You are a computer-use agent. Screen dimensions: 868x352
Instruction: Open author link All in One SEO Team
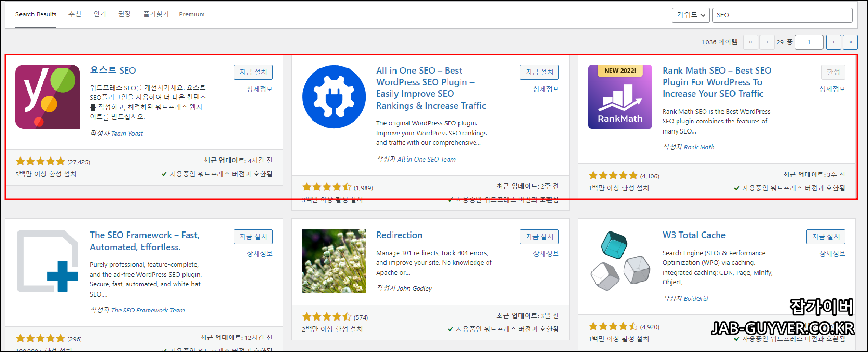coord(426,159)
